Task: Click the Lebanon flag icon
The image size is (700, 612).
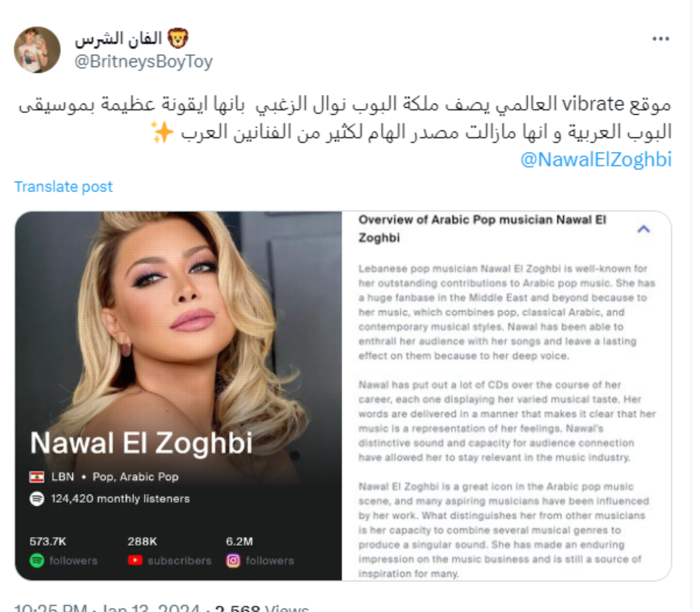Action: [37, 477]
